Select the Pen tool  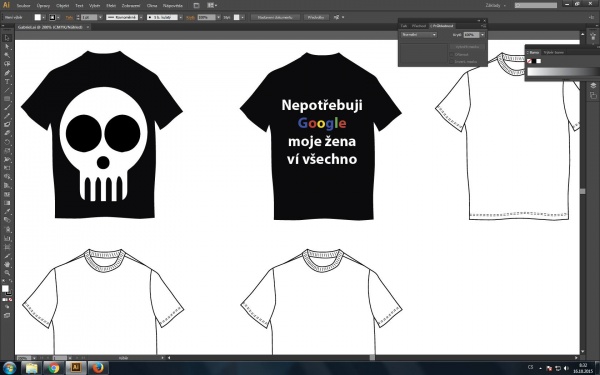[7, 73]
